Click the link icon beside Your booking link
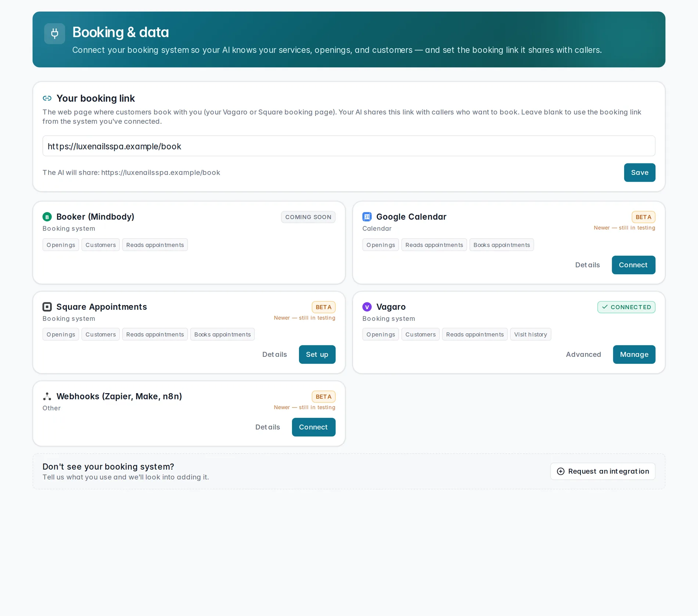 [x=47, y=98]
